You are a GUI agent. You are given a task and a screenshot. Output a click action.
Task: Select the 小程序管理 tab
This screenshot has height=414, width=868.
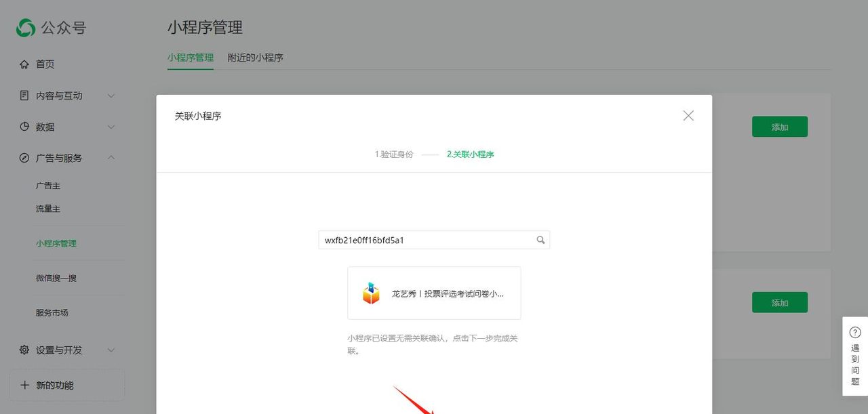point(190,58)
